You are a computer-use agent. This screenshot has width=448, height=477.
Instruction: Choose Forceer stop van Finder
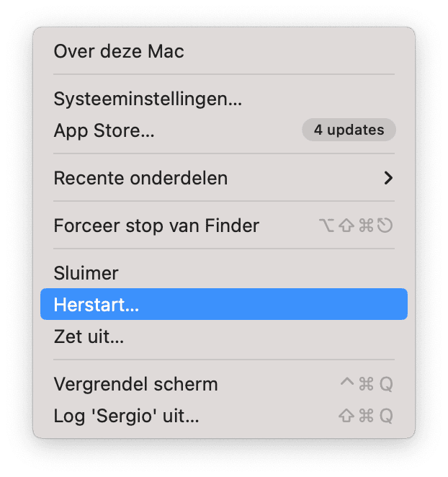click(224, 226)
